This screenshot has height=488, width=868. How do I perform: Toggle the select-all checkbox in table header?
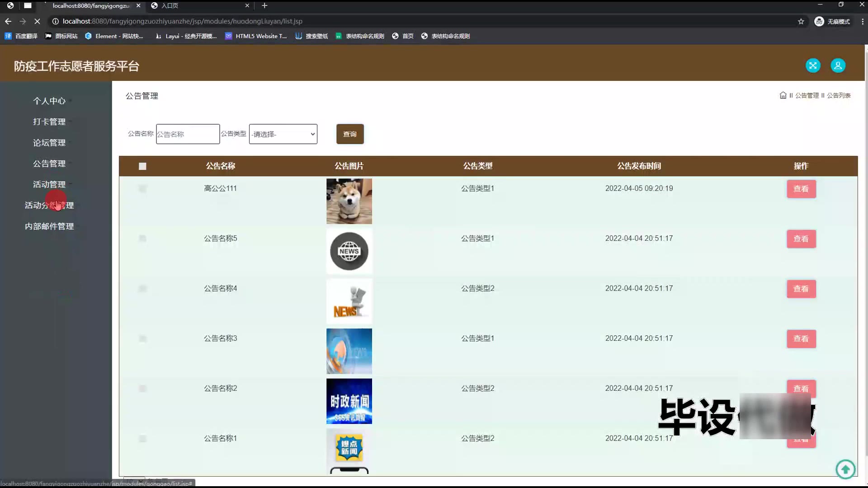142,166
